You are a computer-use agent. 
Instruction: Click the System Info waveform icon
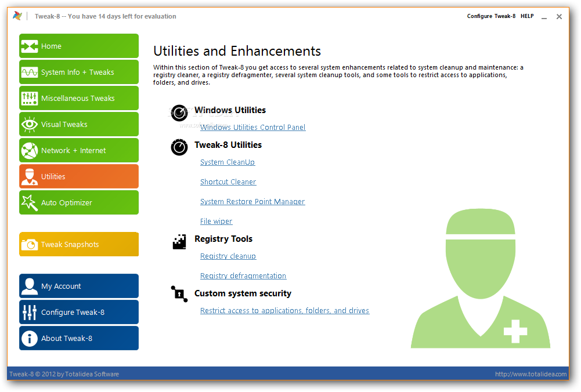pyautogui.click(x=30, y=72)
